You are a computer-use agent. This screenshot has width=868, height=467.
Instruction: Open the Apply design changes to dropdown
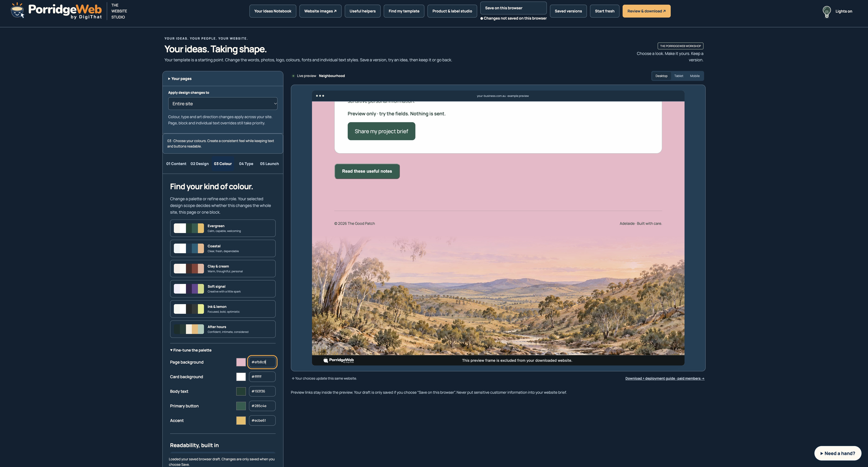pyautogui.click(x=223, y=103)
